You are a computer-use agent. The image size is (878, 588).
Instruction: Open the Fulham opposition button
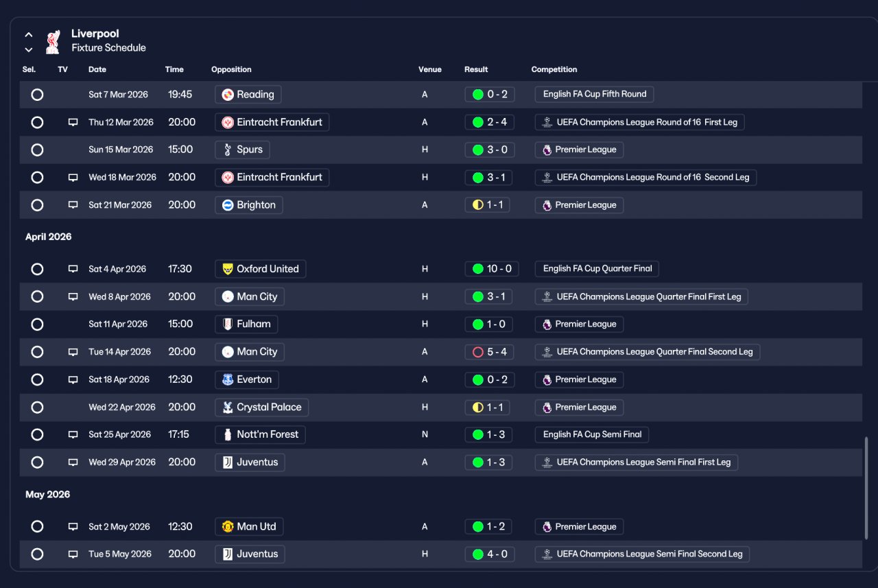[246, 324]
